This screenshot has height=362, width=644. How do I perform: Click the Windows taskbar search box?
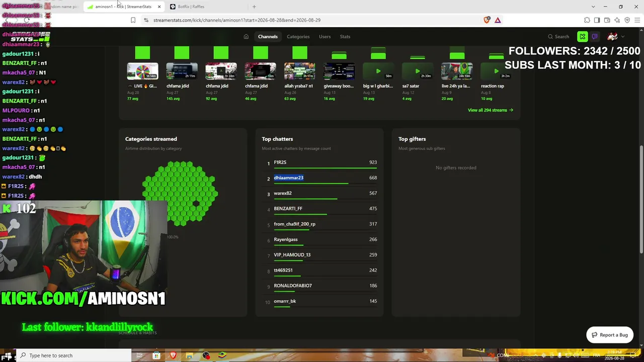[x=73, y=355]
